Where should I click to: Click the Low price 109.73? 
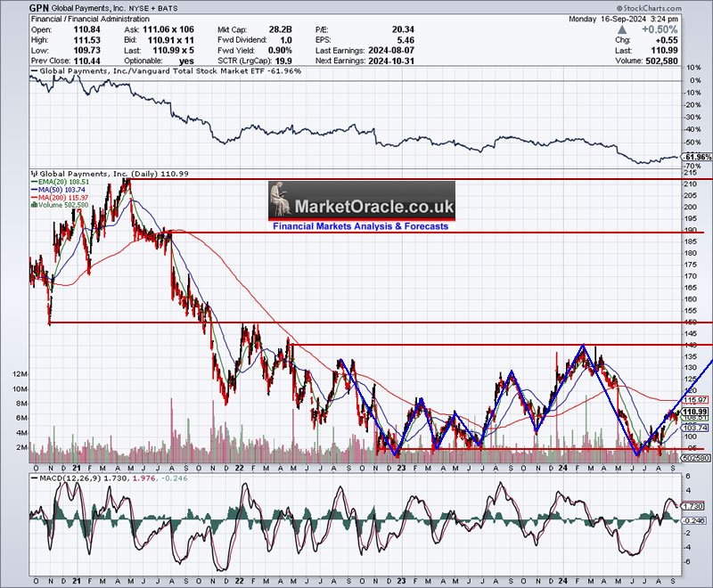click(x=86, y=51)
